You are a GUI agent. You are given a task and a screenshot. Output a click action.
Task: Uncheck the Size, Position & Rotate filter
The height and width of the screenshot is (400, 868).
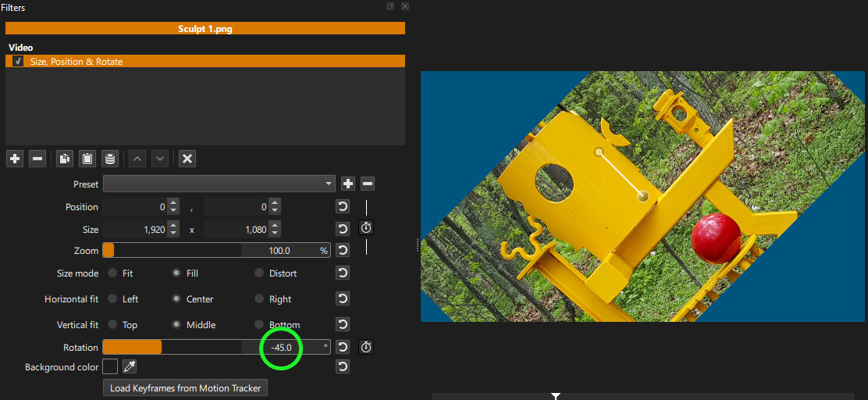tap(18, 62)
